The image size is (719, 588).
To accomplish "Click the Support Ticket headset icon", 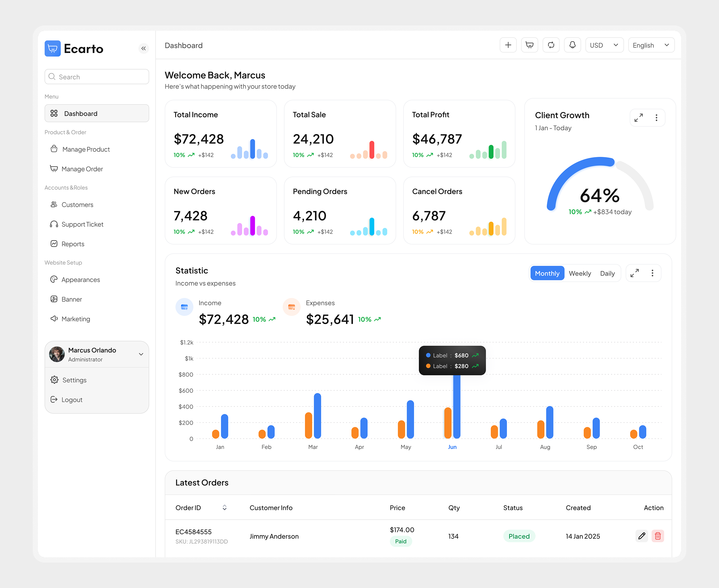I will click(x=55, y=224).
